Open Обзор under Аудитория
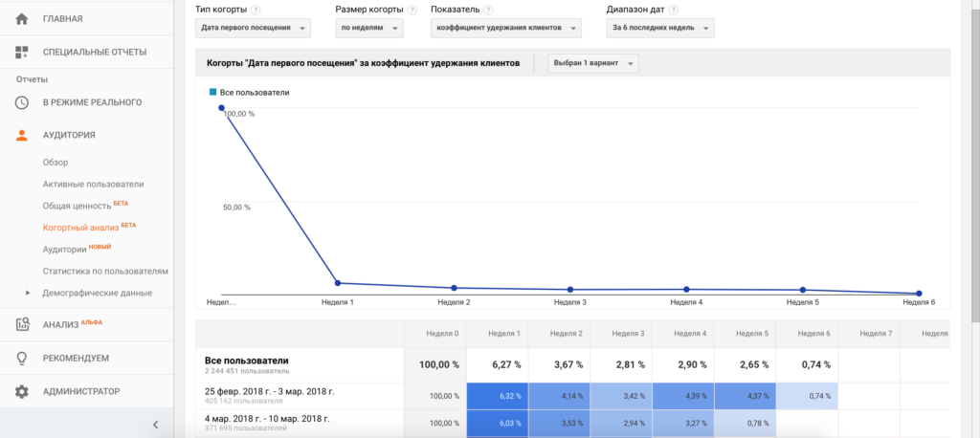980x438 pixels. [56, 163]
